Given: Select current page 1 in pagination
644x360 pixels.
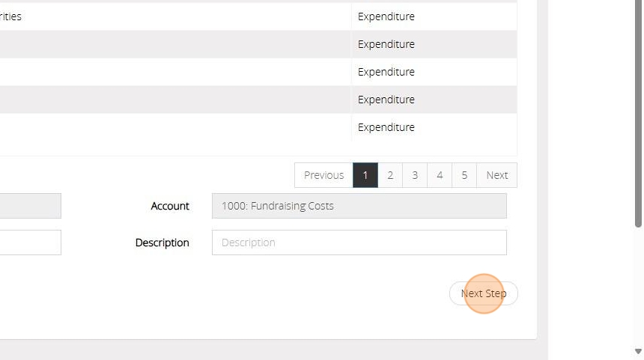Looking at the screenshot, I should pos(365,175).
